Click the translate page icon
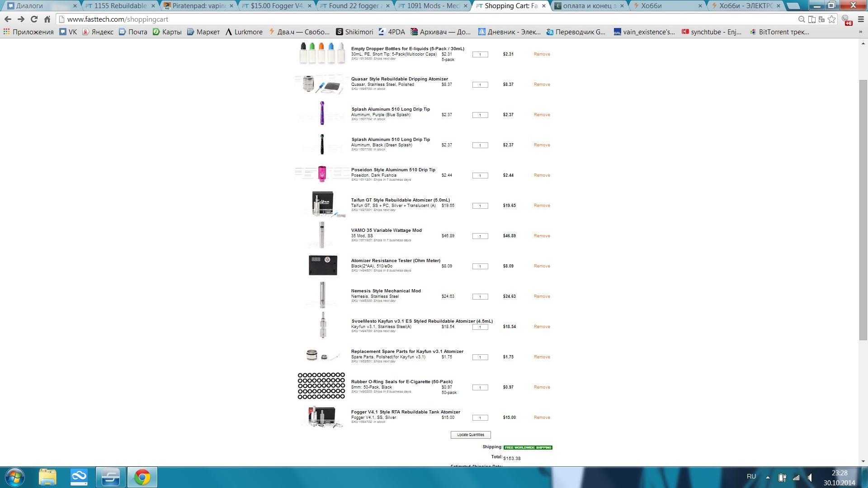The width and height of the screenshot is (868, 488). (x=821, y=19)
